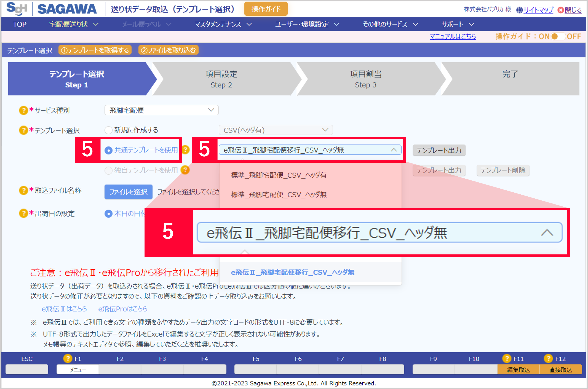
Task: Open the CSV(ヘッダ有) format dropdown
Action: click(x=275, y=130)
